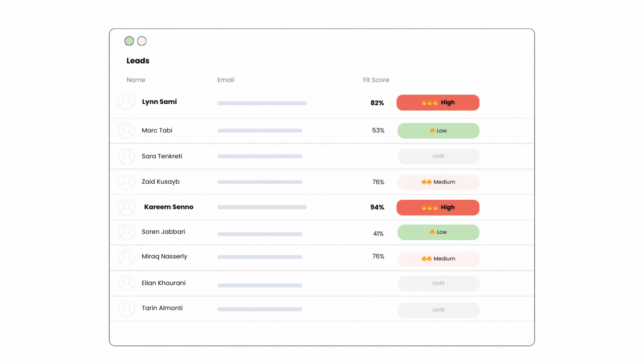The height and width of the screenshot is (362, 644).
Task: Click the pink window dot
Action: pos(142,41)
